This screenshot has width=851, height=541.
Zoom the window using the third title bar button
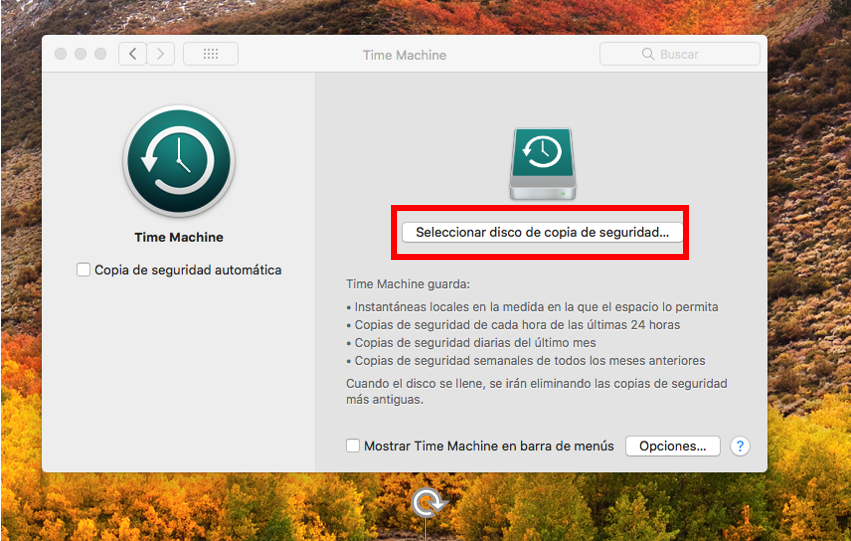pos(101,54)
